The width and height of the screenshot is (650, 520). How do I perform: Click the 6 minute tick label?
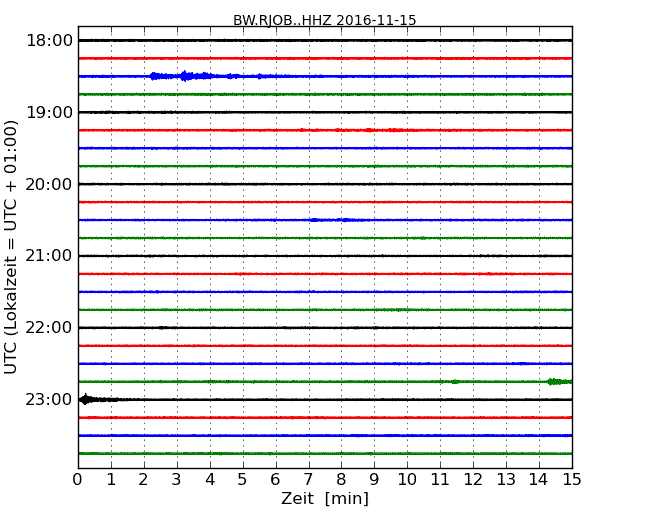(276, 479)
